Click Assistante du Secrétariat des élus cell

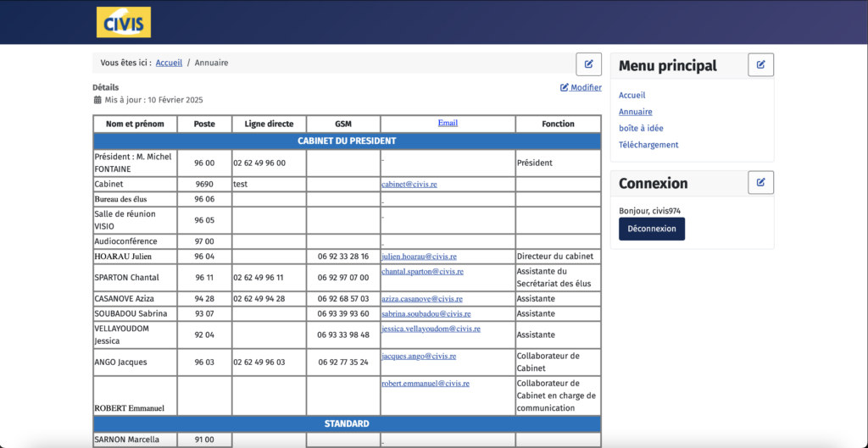click(558, 278)
